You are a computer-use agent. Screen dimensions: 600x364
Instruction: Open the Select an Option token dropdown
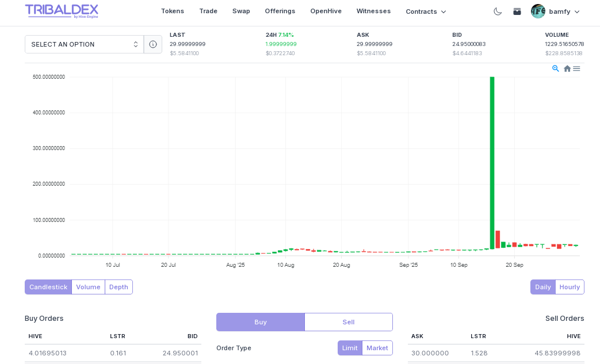click(x=84, y=44)
